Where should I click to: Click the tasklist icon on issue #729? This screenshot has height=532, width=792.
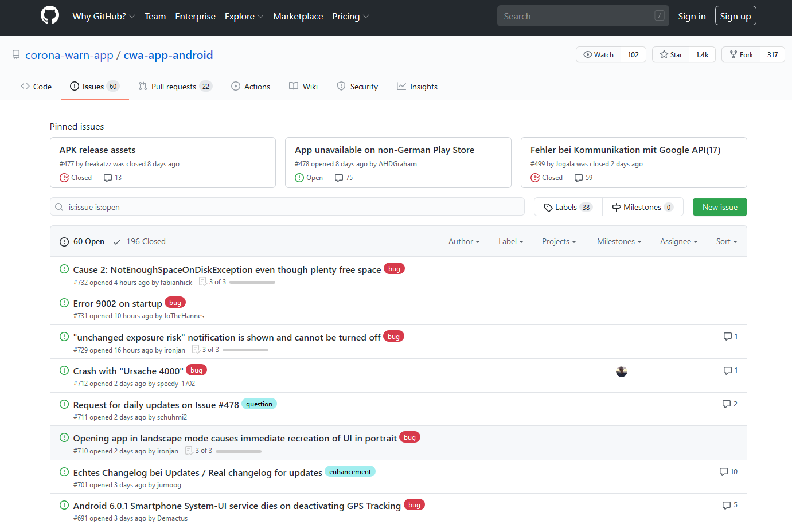tap(196, 349)
